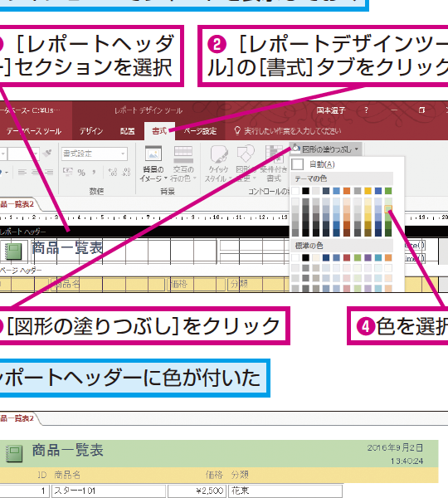Pick darkest green shade in theme colors

(388, 232)
